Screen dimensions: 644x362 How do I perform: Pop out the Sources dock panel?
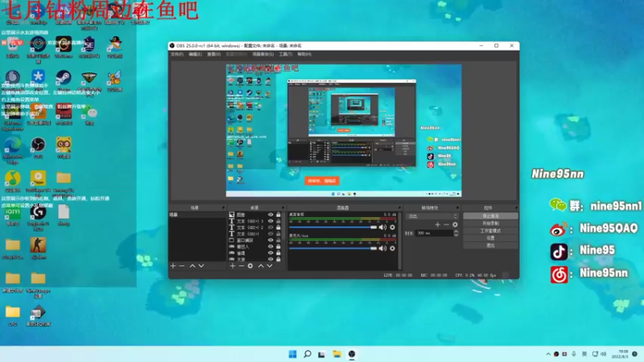[283, 208]
